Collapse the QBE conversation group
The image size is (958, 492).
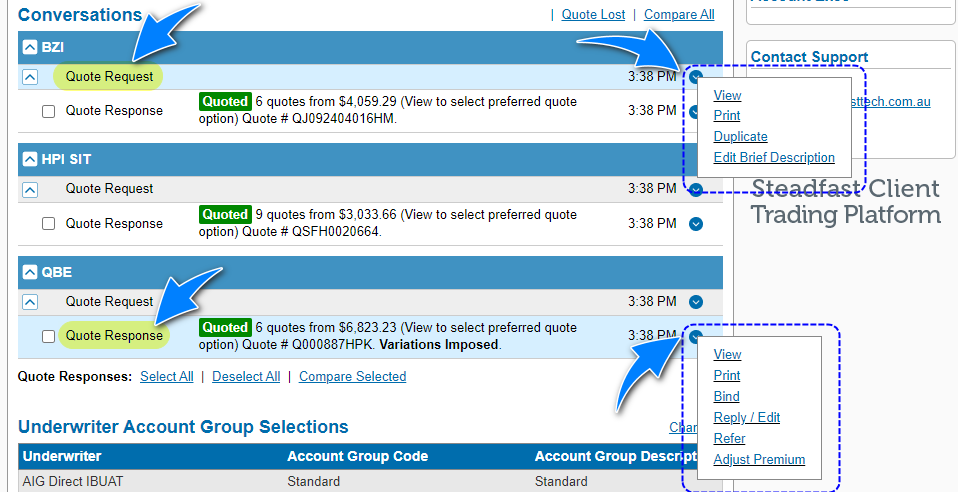(x=30, y=272)
